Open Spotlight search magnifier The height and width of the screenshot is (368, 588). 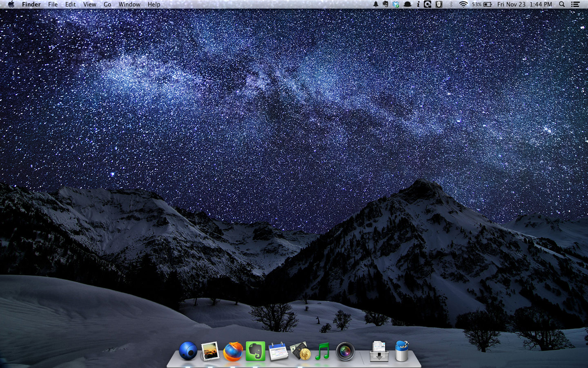pos(562,4)
